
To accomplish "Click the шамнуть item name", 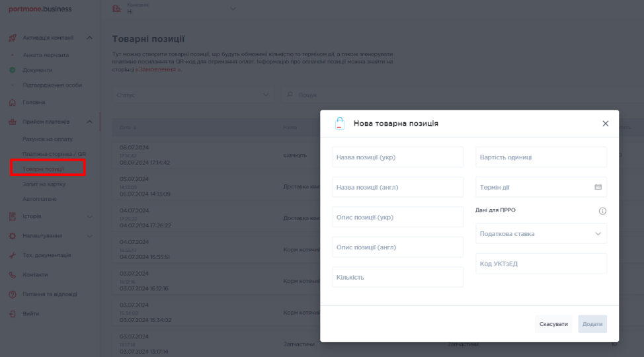I will point(295,155).
